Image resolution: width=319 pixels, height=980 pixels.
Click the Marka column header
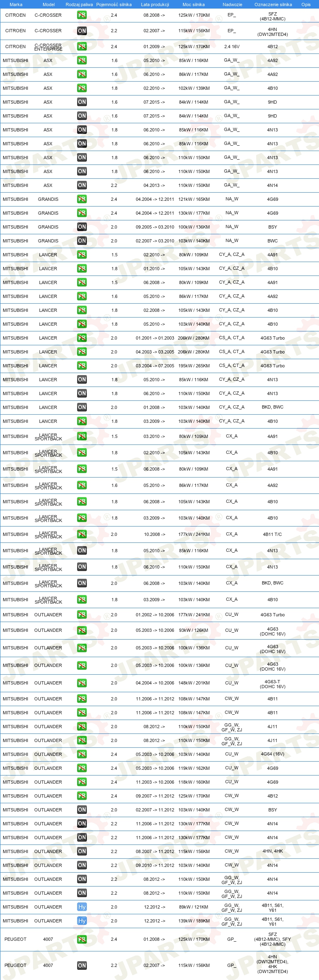coord(16,4)
